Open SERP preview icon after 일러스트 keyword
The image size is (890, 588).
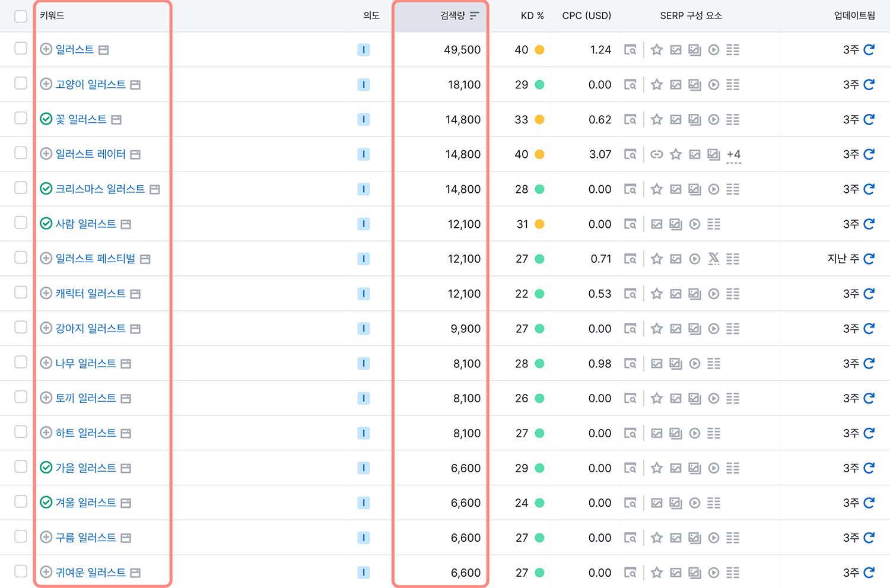click(103, 50)
